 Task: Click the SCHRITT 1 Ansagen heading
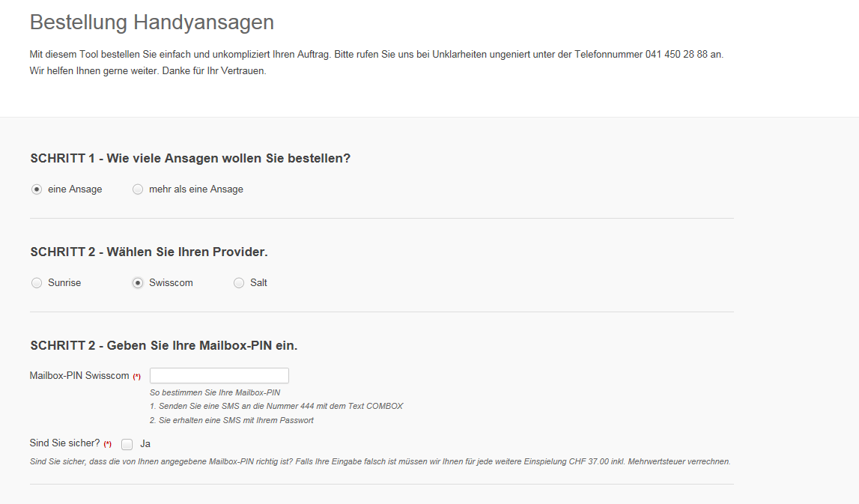click(190, 159)
